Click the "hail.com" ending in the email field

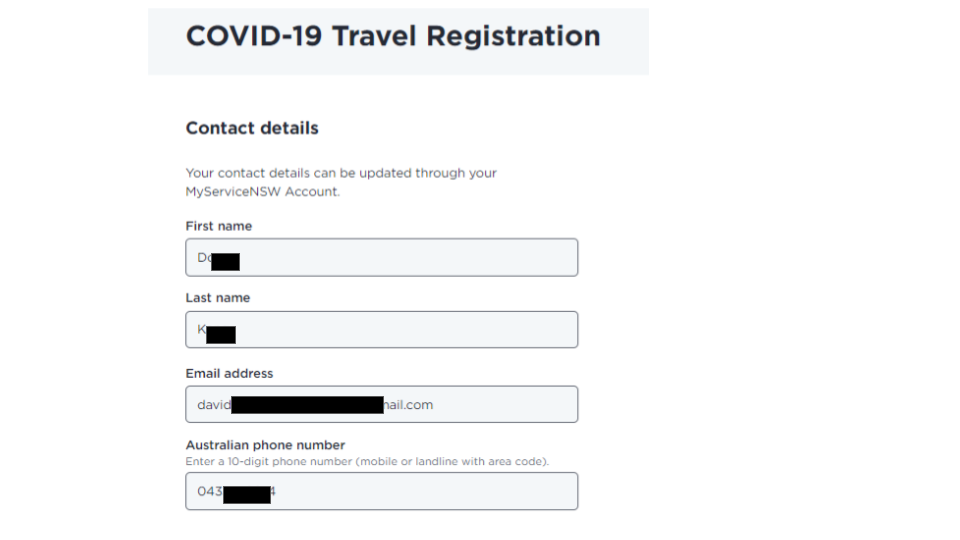click(408, 405)
